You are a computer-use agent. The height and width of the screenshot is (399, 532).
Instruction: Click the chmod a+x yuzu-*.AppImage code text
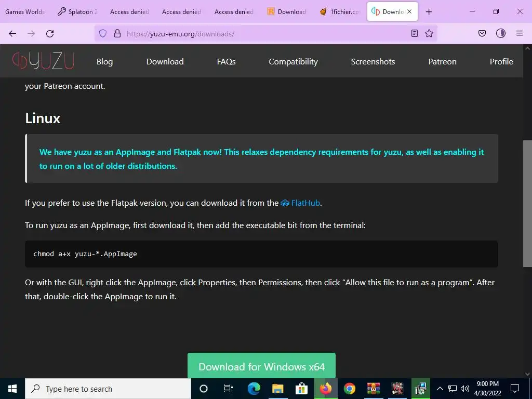point(85,254)
